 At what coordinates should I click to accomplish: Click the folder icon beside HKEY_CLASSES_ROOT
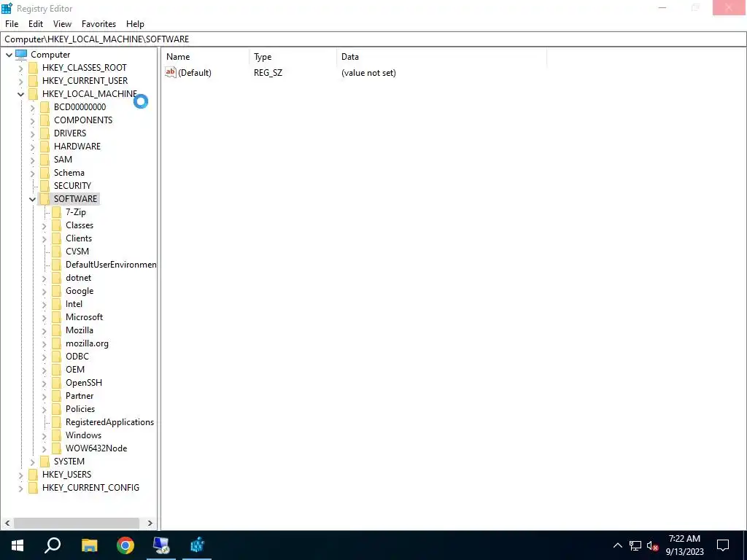33,68
